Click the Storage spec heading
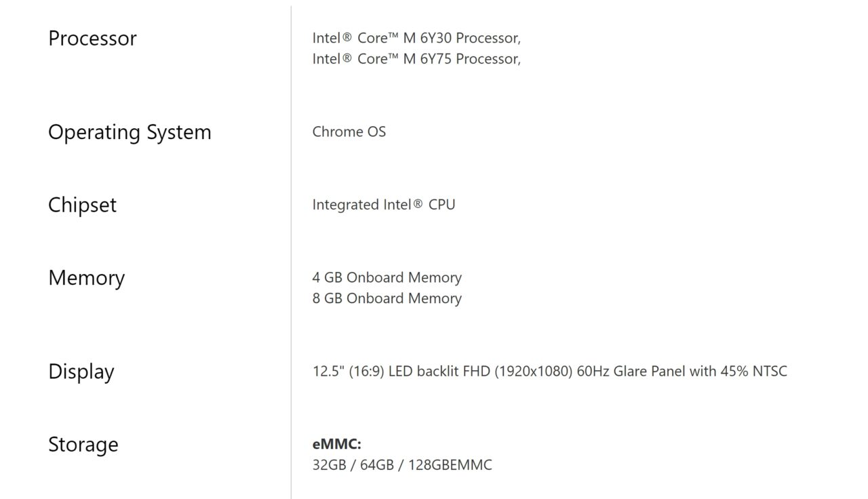The height and width of the screenshot is (499, 868). (83, 445)
